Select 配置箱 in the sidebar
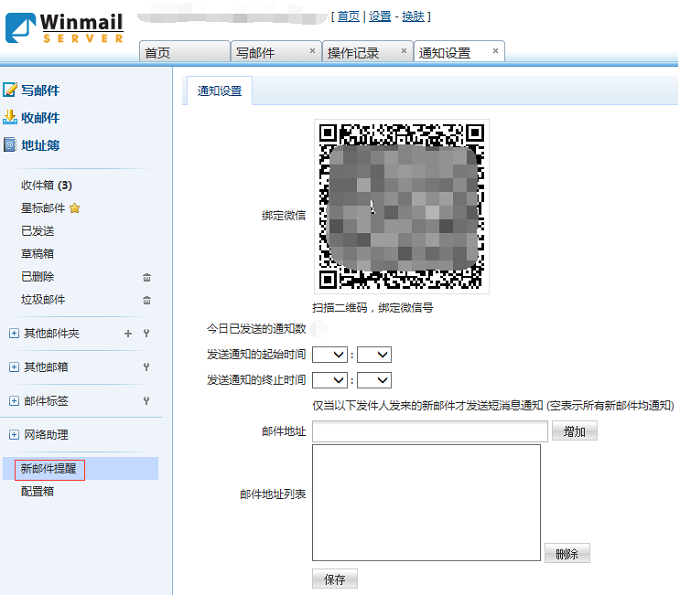The image size is (680, 595). point(38,491)
